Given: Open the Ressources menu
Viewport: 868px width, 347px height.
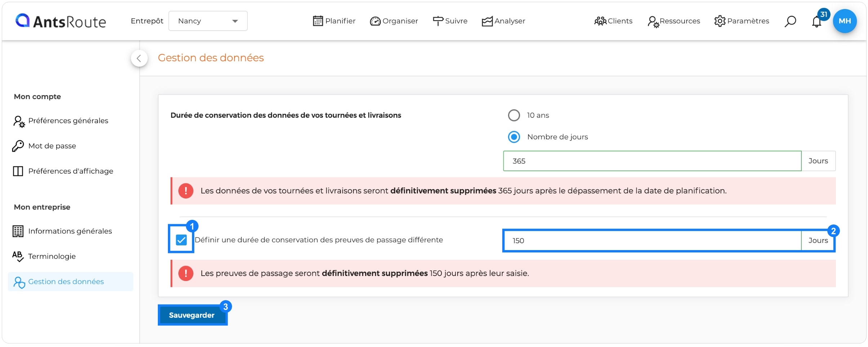Looking at the screenshot, I should click(680, 21).
